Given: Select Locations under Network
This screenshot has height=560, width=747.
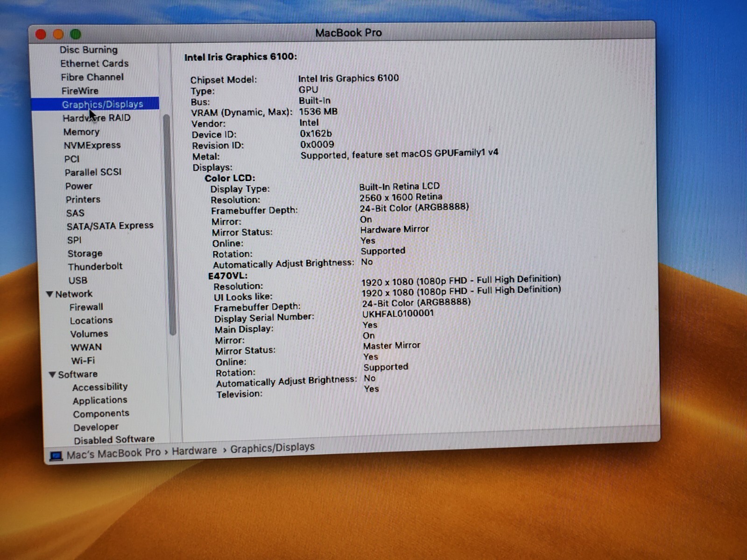Looking at the screenshot, I should (x=92, y=321).
